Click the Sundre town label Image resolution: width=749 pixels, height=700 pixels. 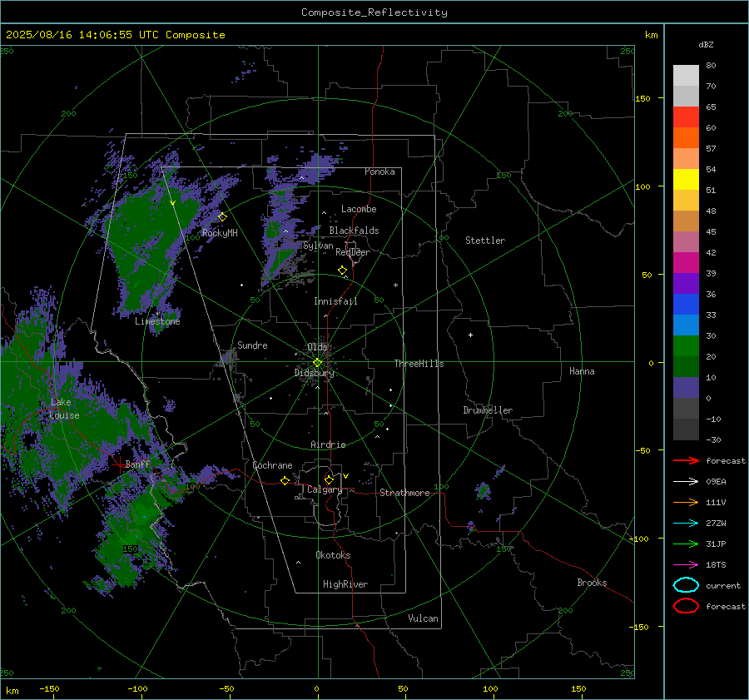(252, 345)
